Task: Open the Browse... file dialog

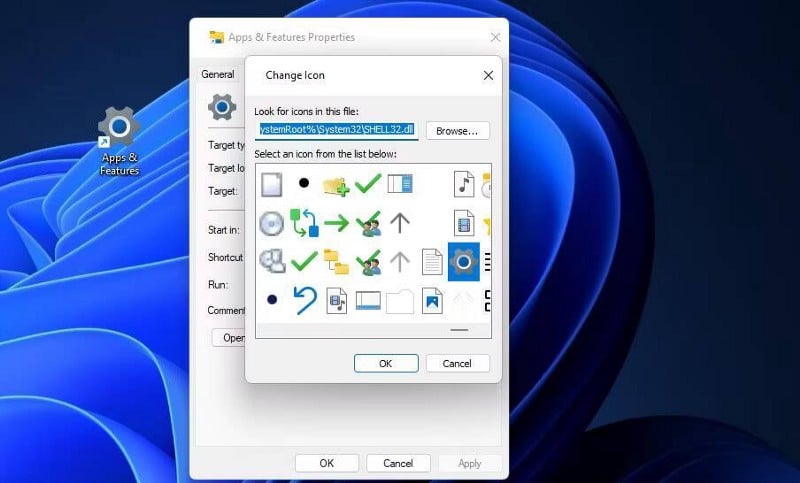Action: click(x=457, y=131)
